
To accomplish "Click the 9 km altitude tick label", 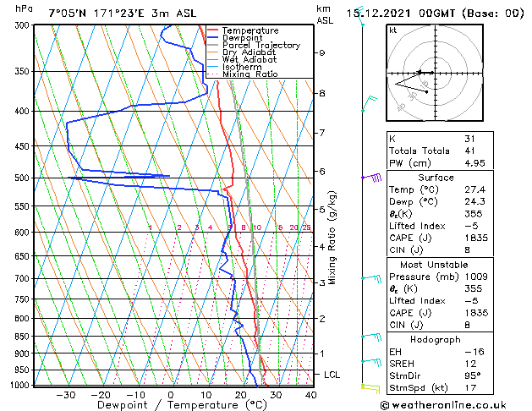I will tap(321, 53).
